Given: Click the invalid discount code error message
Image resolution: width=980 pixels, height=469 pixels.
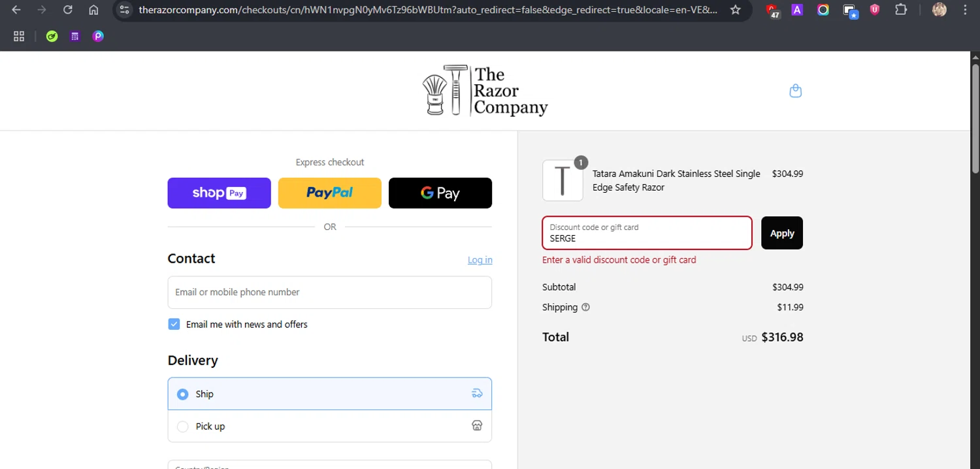Looking at the screenshot, I should (619, 260).
